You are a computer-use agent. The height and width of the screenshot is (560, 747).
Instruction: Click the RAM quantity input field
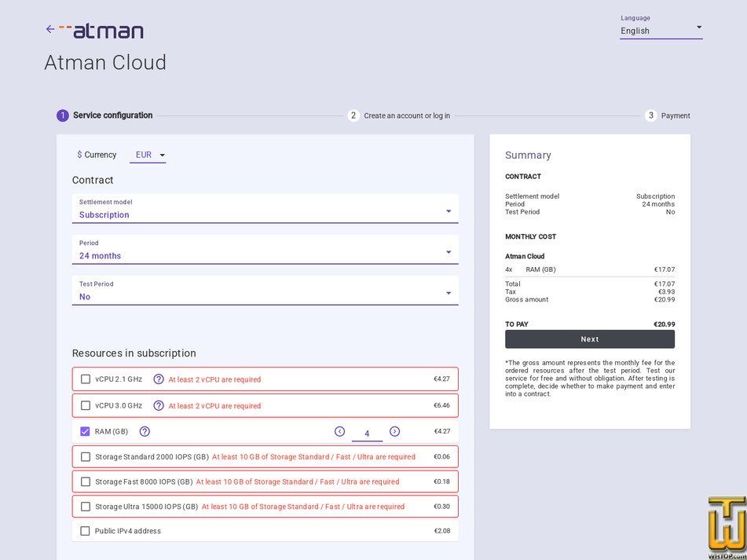tap(367, 434)
